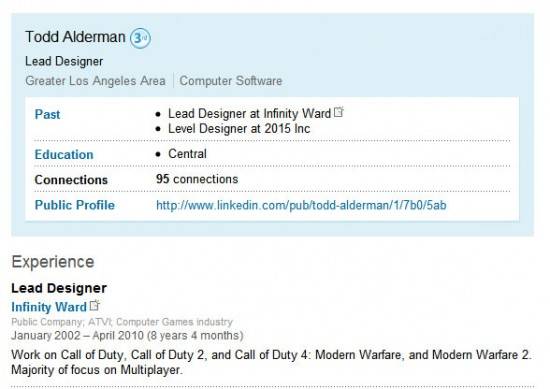Open the Education section label
Screen dimensions: 550x389
(64, 154)
